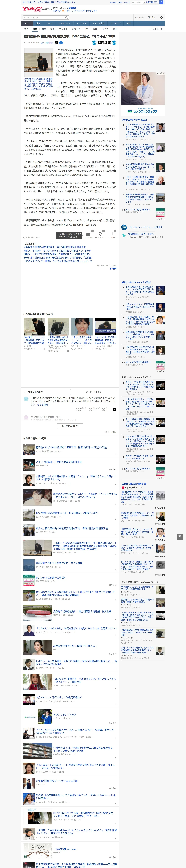Click the magnifier search button beside keyword field
The image size is (186, 868).
point(66,18)
